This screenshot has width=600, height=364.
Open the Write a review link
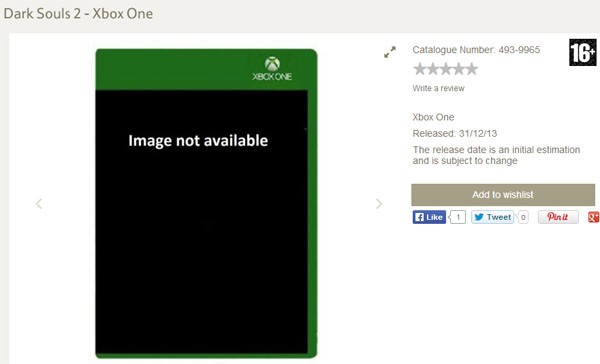438,88
